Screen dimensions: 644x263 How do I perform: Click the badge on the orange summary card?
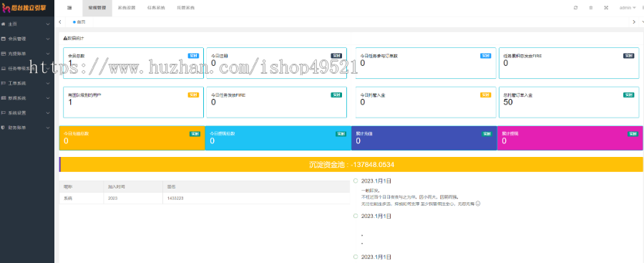click(x=195, y=134)
